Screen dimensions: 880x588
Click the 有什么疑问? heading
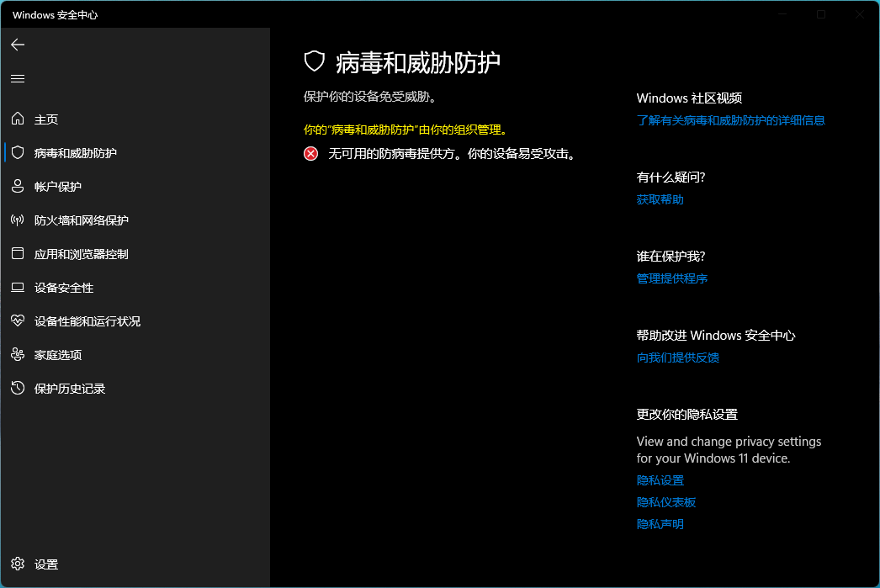[671, 177]
